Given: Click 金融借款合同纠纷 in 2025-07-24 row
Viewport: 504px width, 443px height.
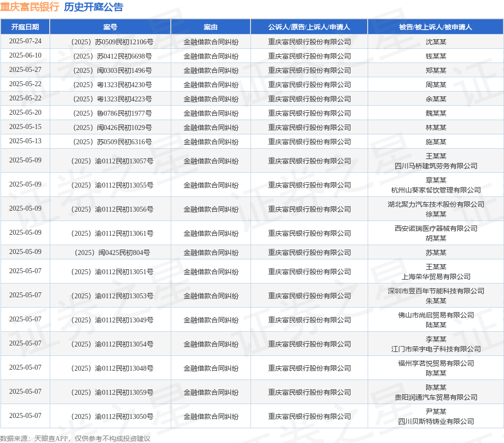Looking at the screenshot, I should click(x=211, y=42).
